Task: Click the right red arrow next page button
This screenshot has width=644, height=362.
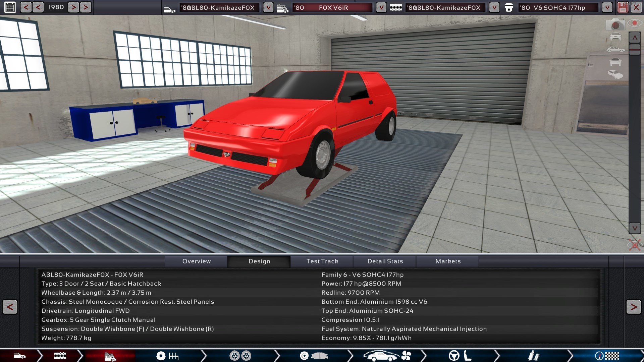Action: [x=633, y=307]
